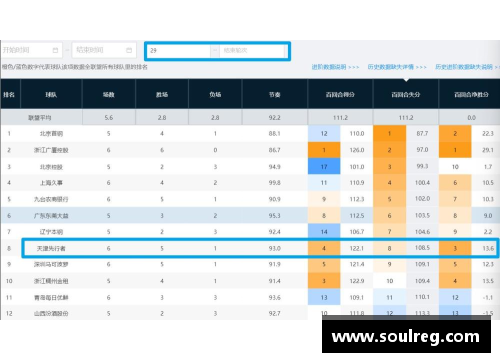Sort by the 场数 column header
The height and width of the screenshot is (362, 500).
click(x=109, y=95)
